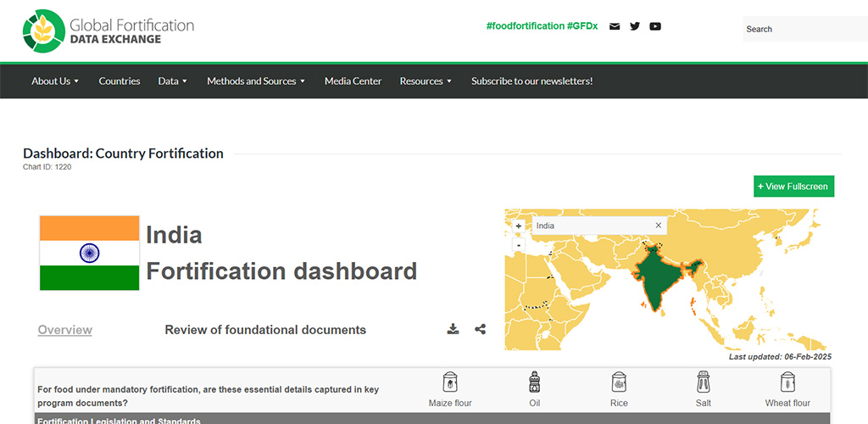Click the #foodfortification #GFDx hashtag link
868x424 pixels.
click(x=542, y=26)
